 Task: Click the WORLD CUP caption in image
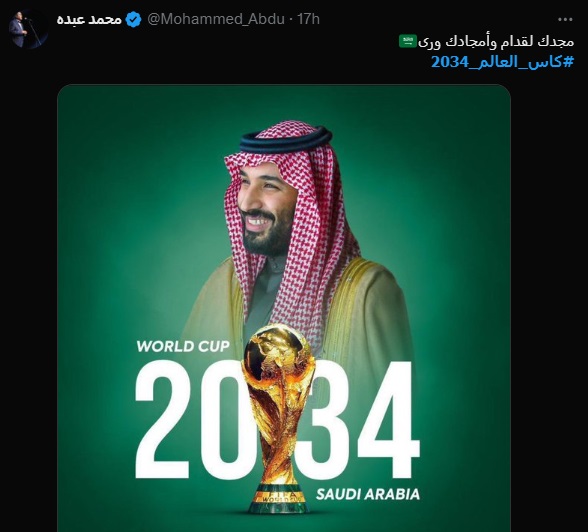coord(183,346)
